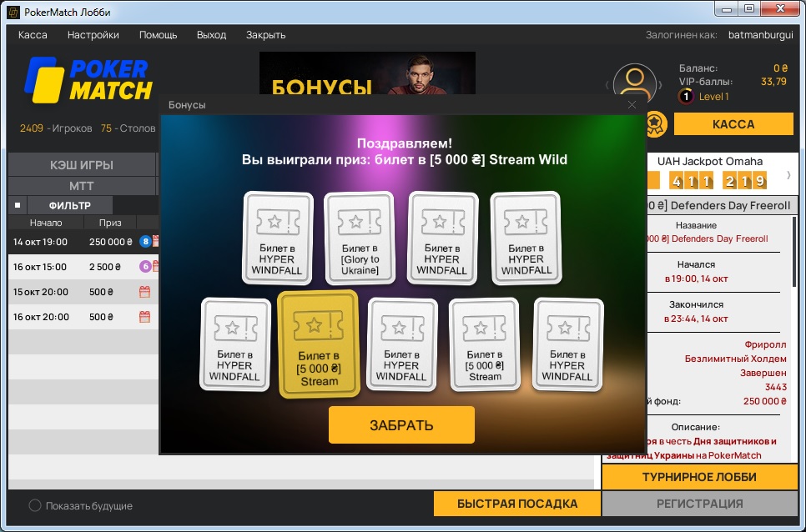Click the 500 ₴ prize in 15 окт row

click(101, 292)
